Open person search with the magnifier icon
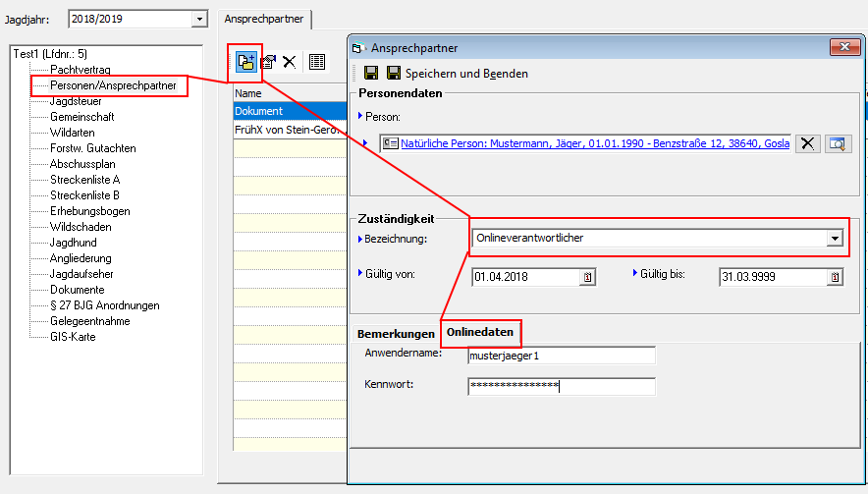Image resolution: width=868 pixels, height=494 pixels. tap(838, 143)
